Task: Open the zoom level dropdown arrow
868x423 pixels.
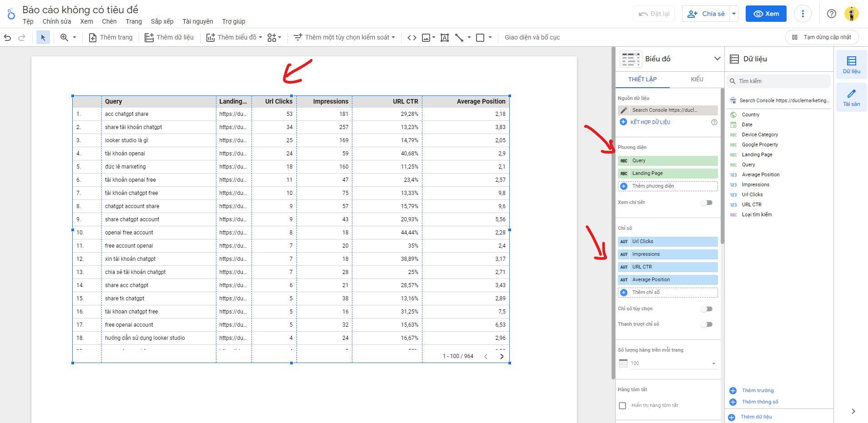Action: coord(75,38)
